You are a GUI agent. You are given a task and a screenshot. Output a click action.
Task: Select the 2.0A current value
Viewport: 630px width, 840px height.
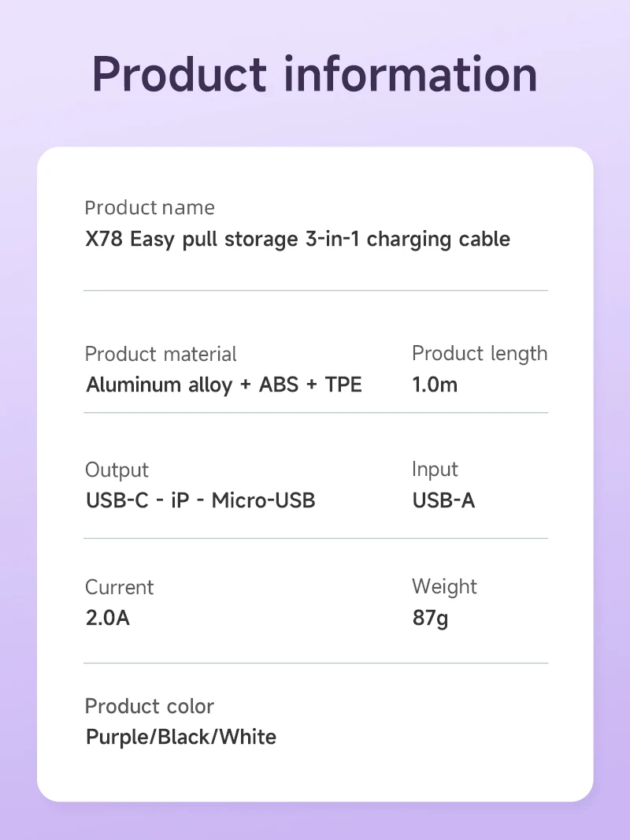(x=108, y=618)
